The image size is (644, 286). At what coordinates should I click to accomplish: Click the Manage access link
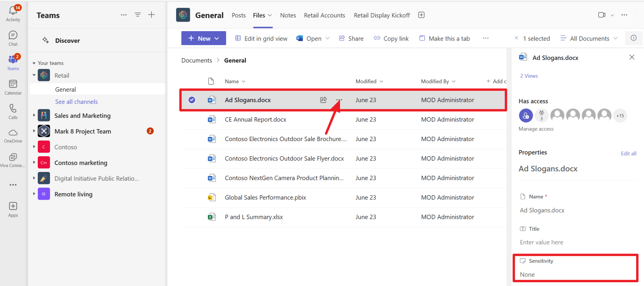tap(536, 129)
